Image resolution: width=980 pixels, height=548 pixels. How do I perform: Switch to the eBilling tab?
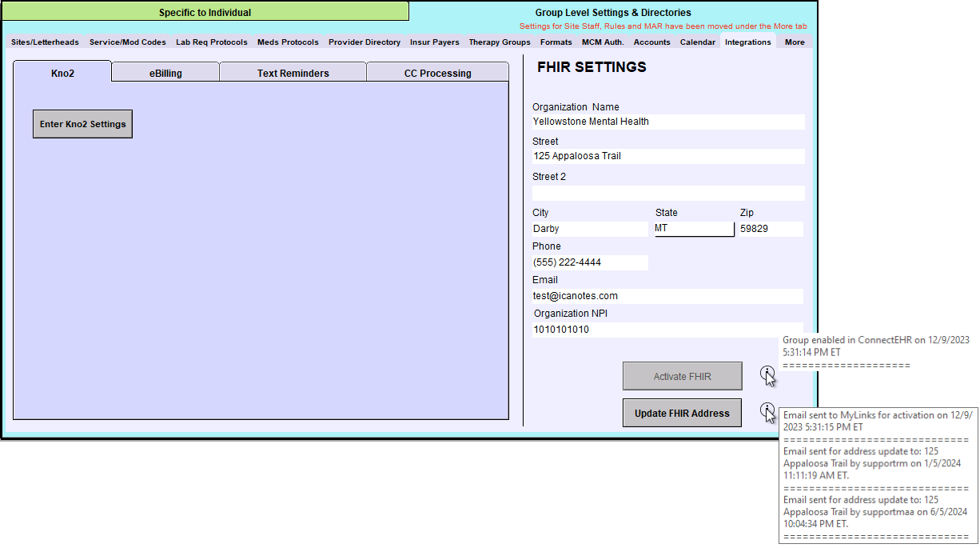tap(165, 72)
